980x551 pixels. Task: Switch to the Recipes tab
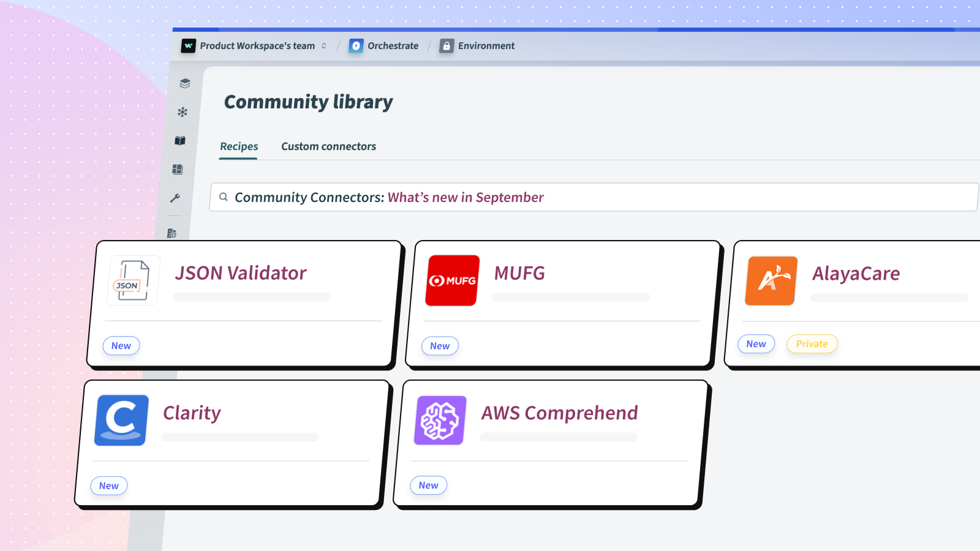coord(239,146)
